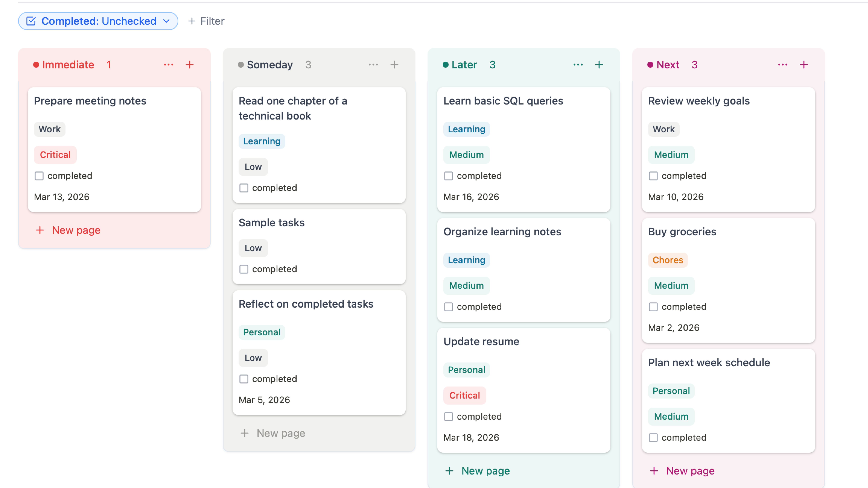The image size is (868, 488).
Task: Add a card via Immediate plus icon
Action: (x=190, y=65)
